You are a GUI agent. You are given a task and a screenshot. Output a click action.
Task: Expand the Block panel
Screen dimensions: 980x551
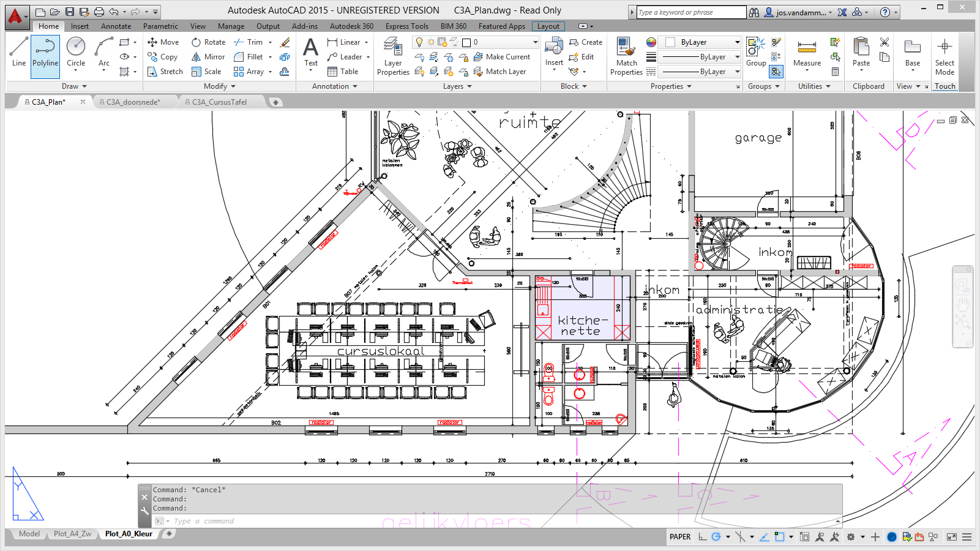(x=574, y=86)
